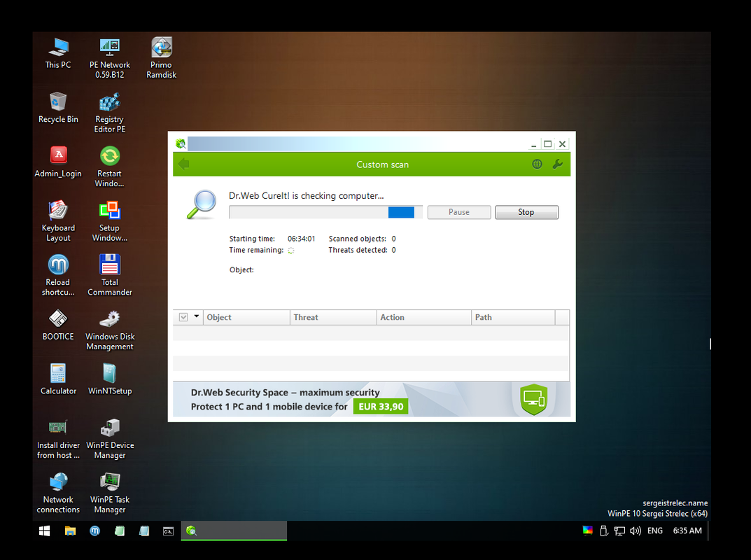The image size is (751, 560).
Task: Sort results by Action column
Action: (x=424, y=317)
